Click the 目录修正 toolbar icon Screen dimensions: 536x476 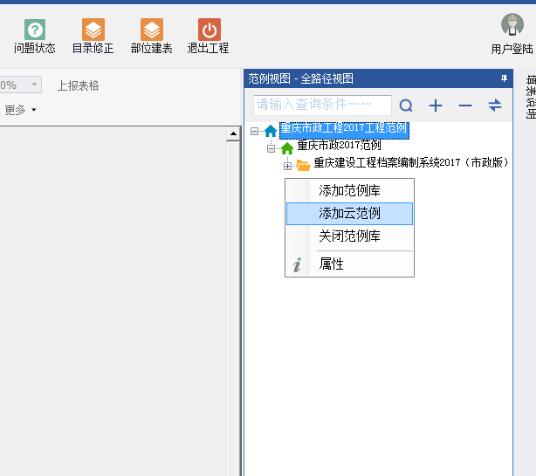(93, 29)
